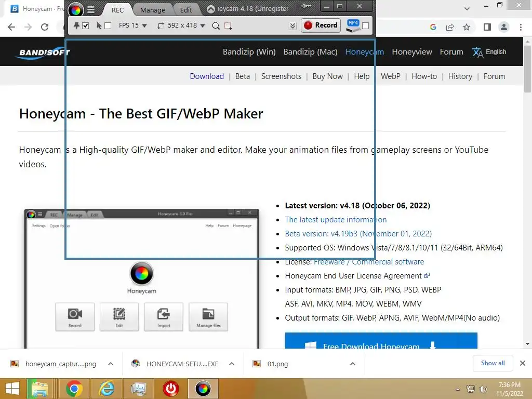
Task: Switch to the Edit tab
Action: [186, 10]
